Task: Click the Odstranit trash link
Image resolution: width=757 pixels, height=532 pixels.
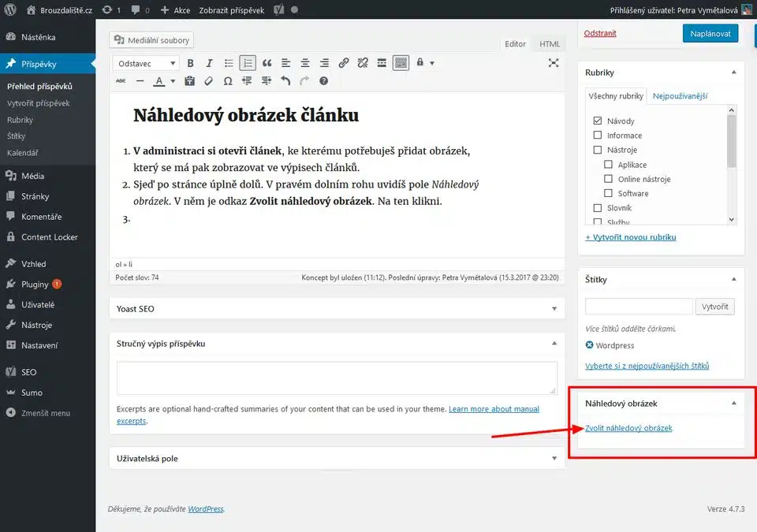Action: point(600,33)
